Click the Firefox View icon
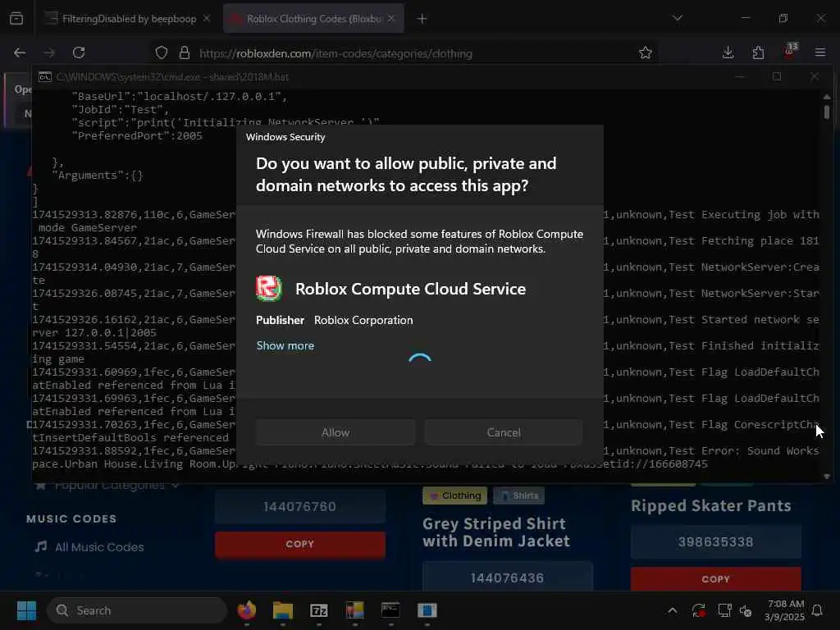Viewport: 840px width, 630px height. 16,19
